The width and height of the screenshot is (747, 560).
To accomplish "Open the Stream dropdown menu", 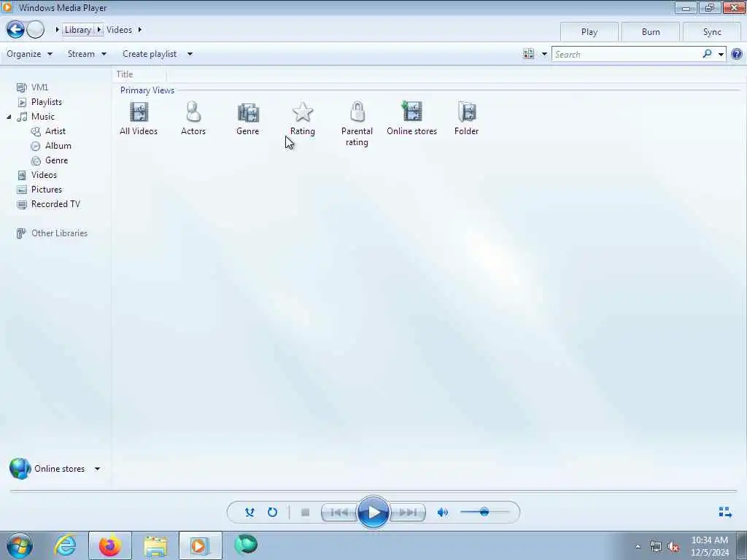I will [x=87, y=54].
